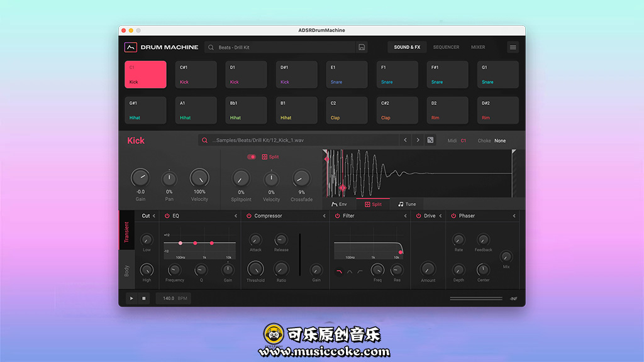Click the Drive Amount knob
644x362 pixels.
click(428, 269)
